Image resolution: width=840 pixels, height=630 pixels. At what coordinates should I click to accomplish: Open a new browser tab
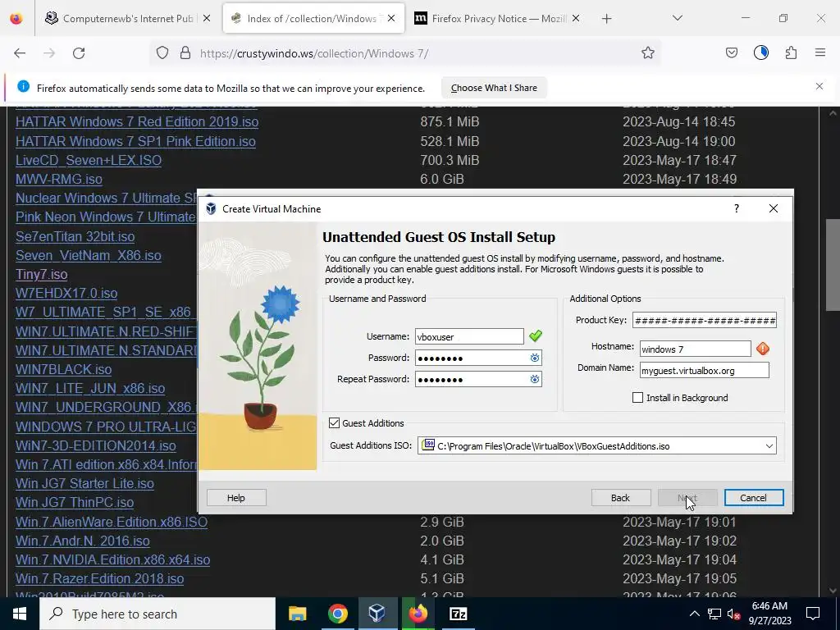pos(606,19)
